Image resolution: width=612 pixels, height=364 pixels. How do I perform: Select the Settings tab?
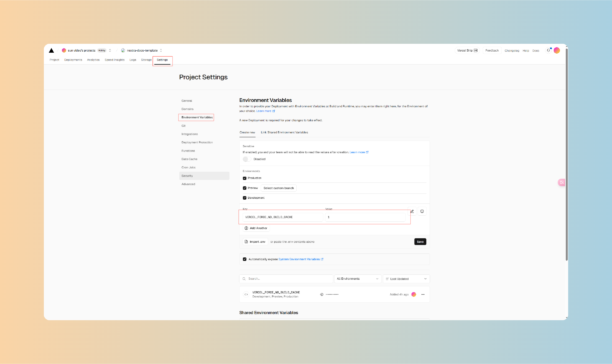click(162, 60)
